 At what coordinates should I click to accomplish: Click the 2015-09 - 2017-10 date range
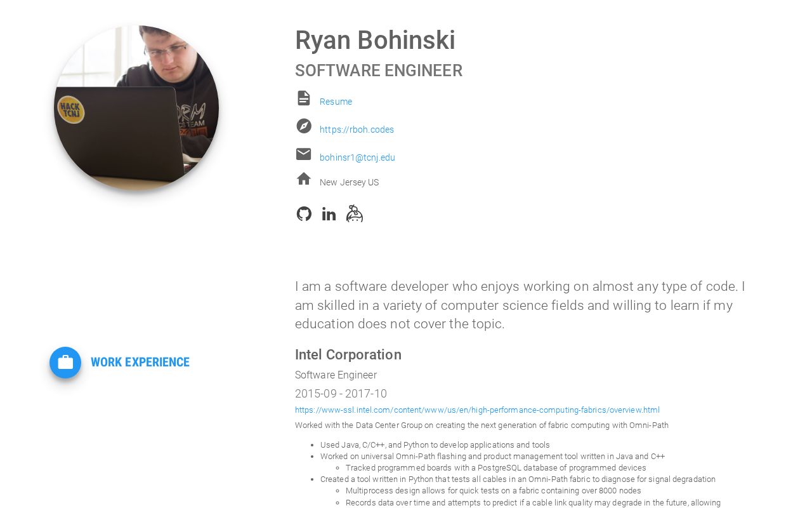coord(341,394)
